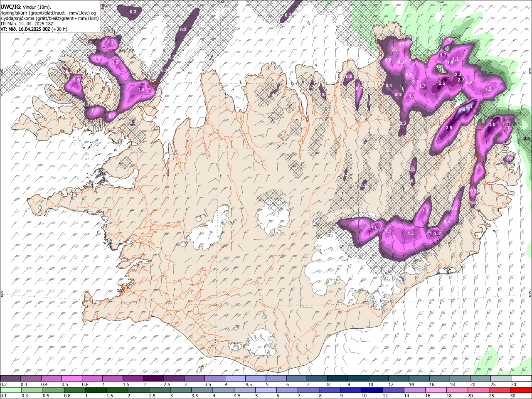Click the 15W longitude label
This screenshot has width=532, height=399.
(x=440, y=2)
